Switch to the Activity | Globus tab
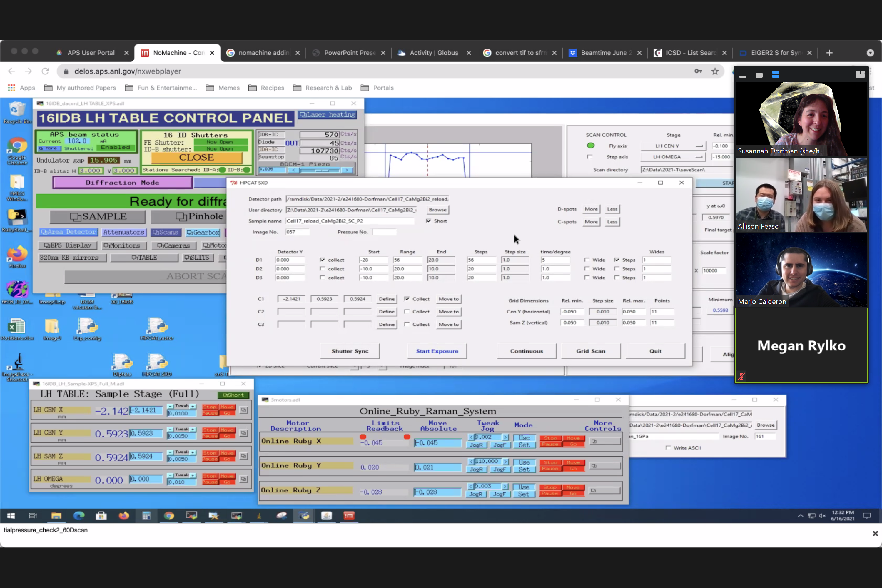The image size is (882, 588). click(433, 53)
